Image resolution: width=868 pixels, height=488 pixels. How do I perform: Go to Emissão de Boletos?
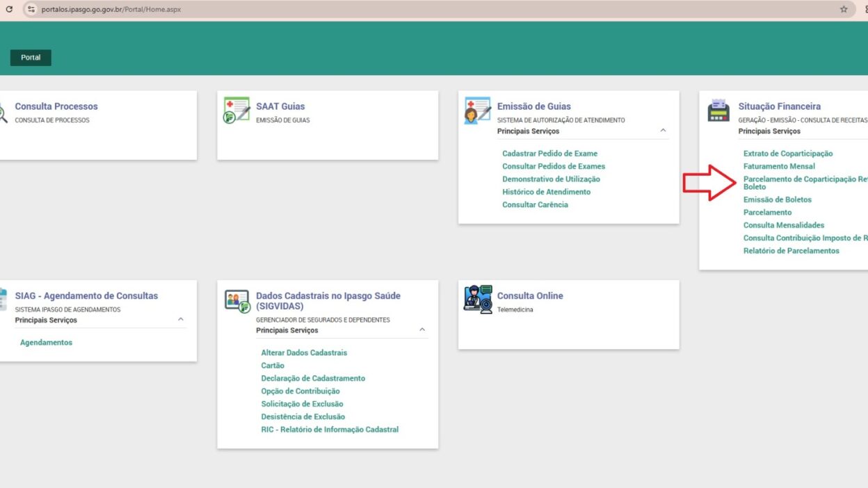click(777, 200)
